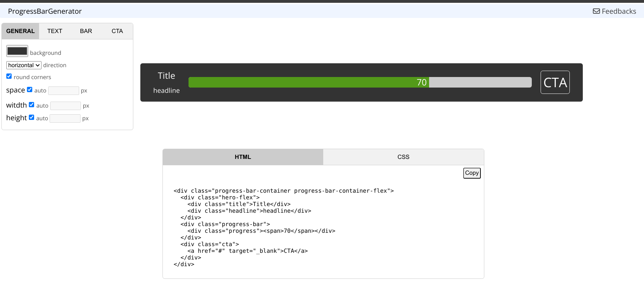Click the progress-bar-container code line
This screenshot has width=644, height=308.
[x=283, y=191]
